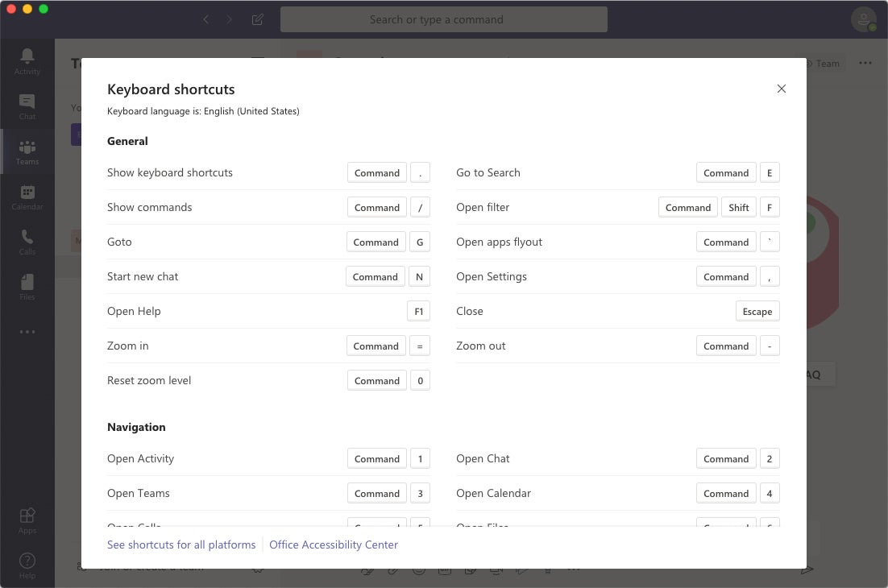
Task: Click the G key in Goto row
Action: pyautogui.click(x=420, y=242)
